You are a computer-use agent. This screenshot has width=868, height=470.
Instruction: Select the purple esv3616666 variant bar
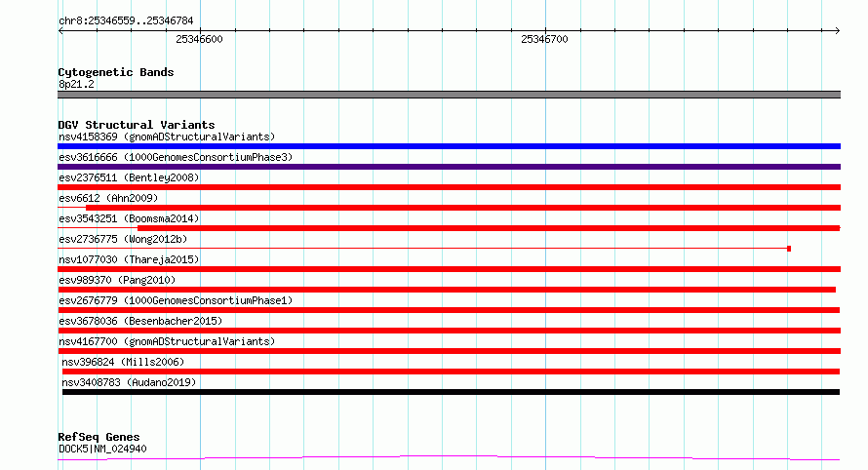449,167
